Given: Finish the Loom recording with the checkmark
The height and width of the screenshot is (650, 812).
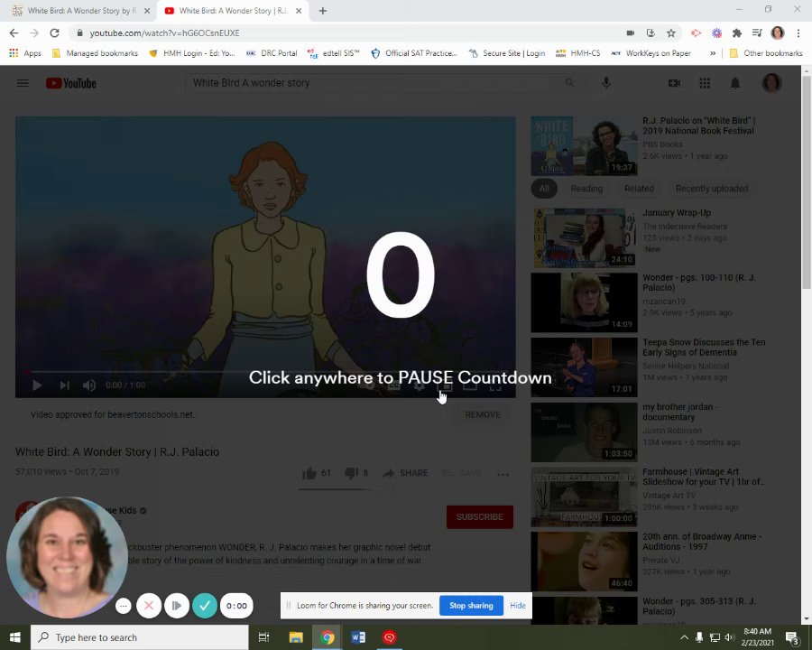Looking at the screenshot, I should [x=205, y=606].
